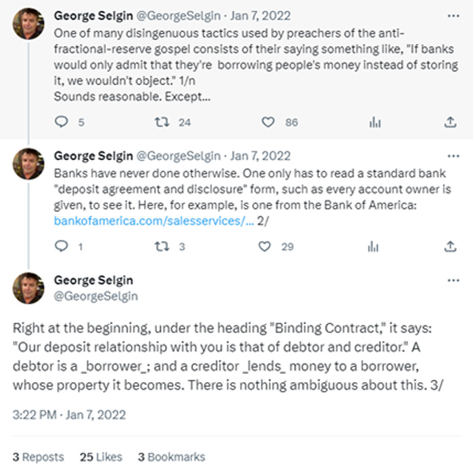Open more options menu on second tweet
The image size is (473, 476).
point(453,156)
